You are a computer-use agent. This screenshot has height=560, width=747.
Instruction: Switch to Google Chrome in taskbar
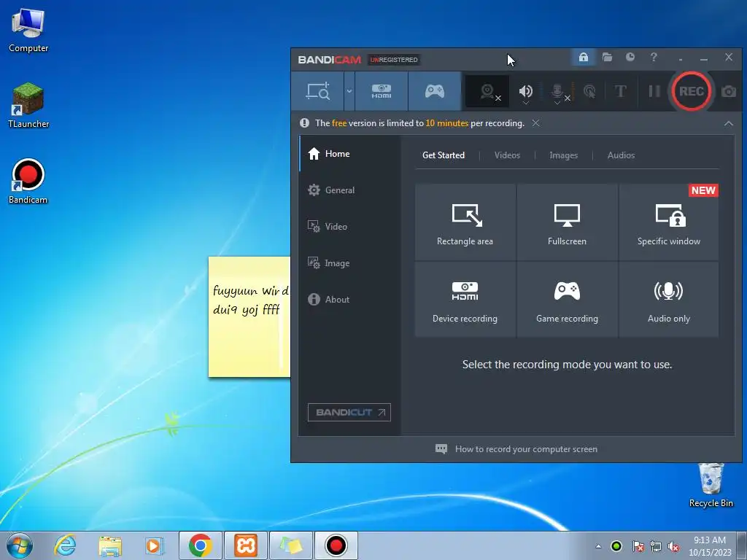click(x=200, y=545)
